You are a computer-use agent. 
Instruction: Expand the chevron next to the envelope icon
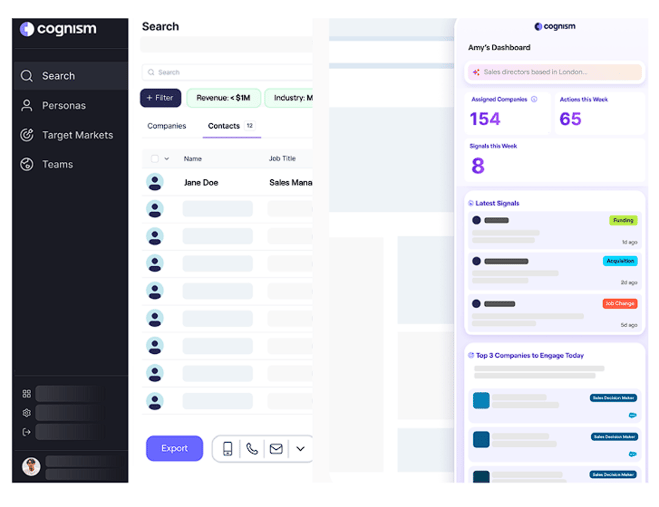pos(300,449)
